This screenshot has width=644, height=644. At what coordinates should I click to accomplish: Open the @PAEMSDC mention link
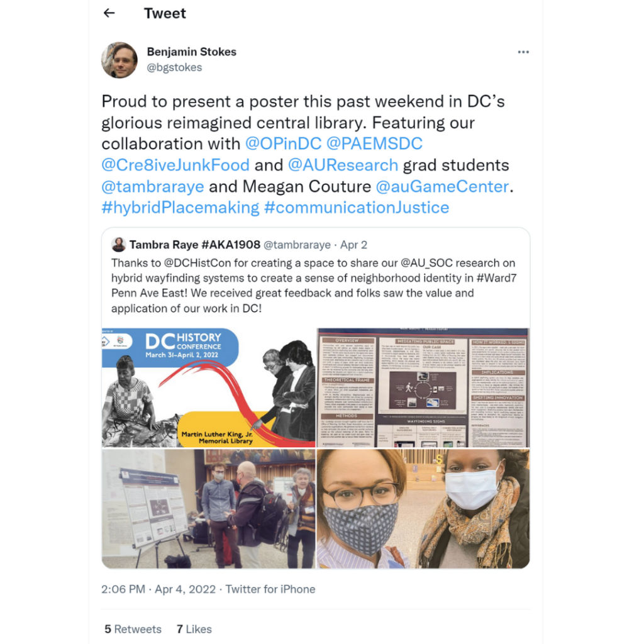374,144
